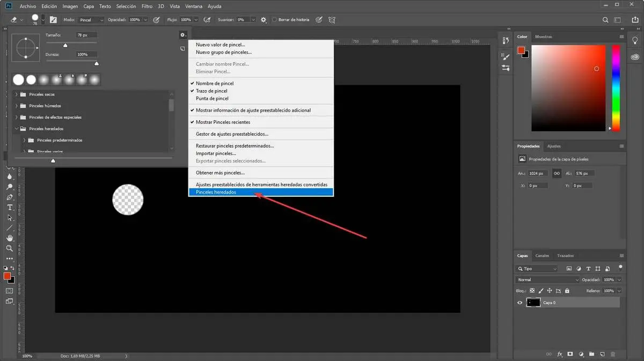Open the Edit Toolbar three-dots icon

tap(10, 258)
